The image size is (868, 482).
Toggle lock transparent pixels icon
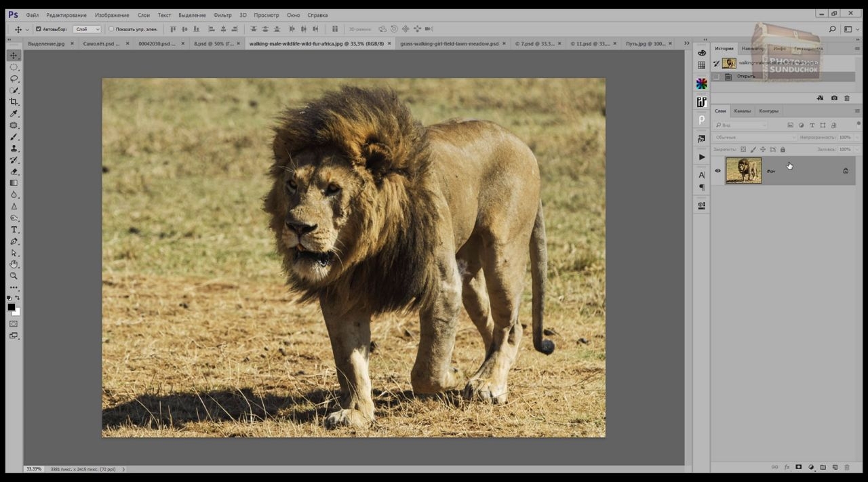click(x=743, y=149)
